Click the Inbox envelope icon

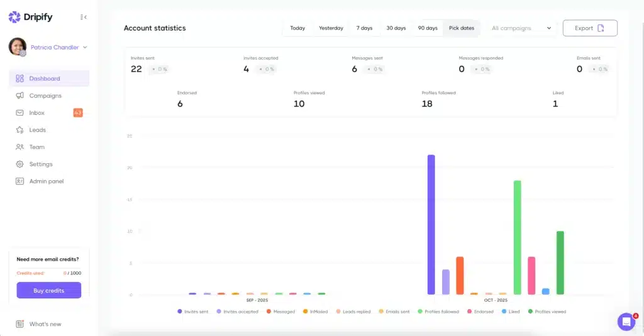tap(19, 113)
